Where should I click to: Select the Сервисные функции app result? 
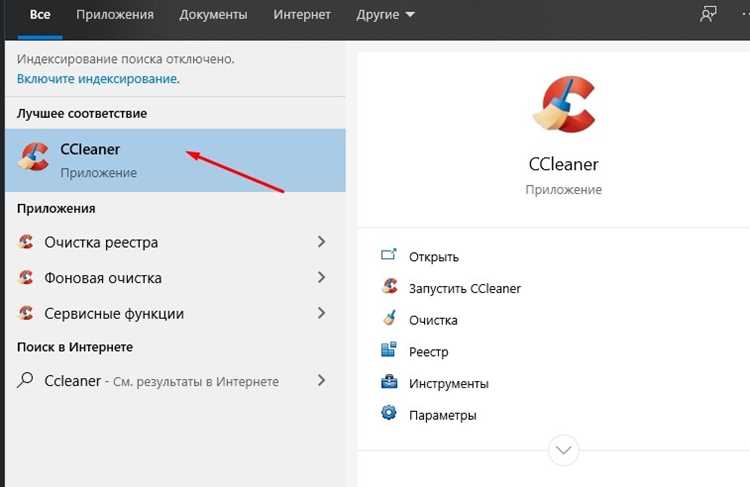175,313
